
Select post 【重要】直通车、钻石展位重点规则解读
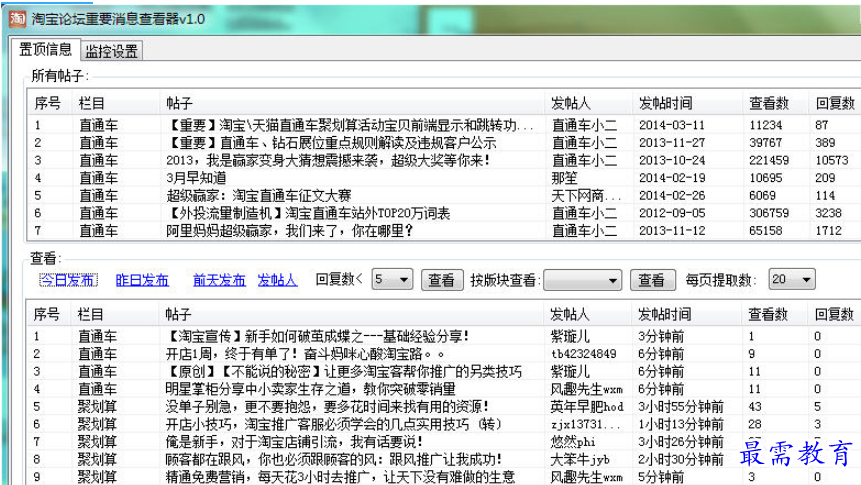coord(331,143)
